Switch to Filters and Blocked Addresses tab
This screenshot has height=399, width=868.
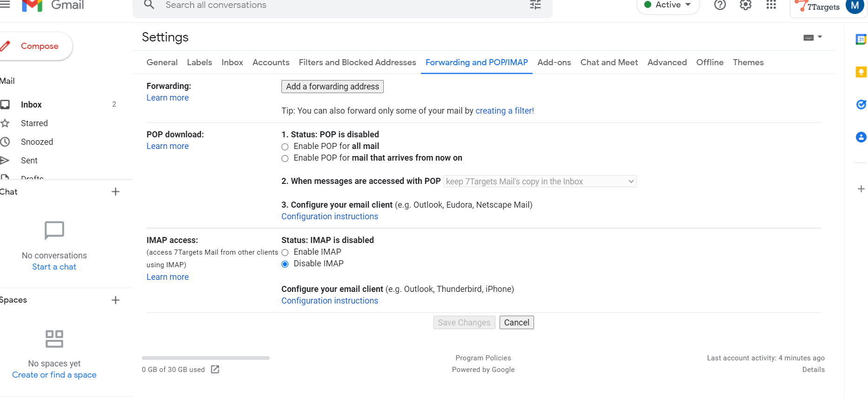357,62
